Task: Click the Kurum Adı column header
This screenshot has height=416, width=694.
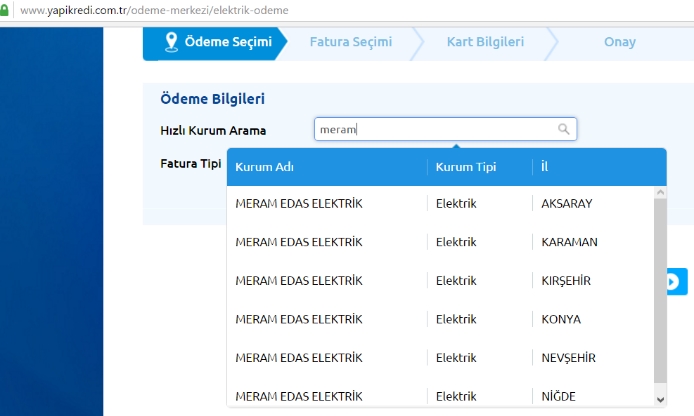Action: 264,167
